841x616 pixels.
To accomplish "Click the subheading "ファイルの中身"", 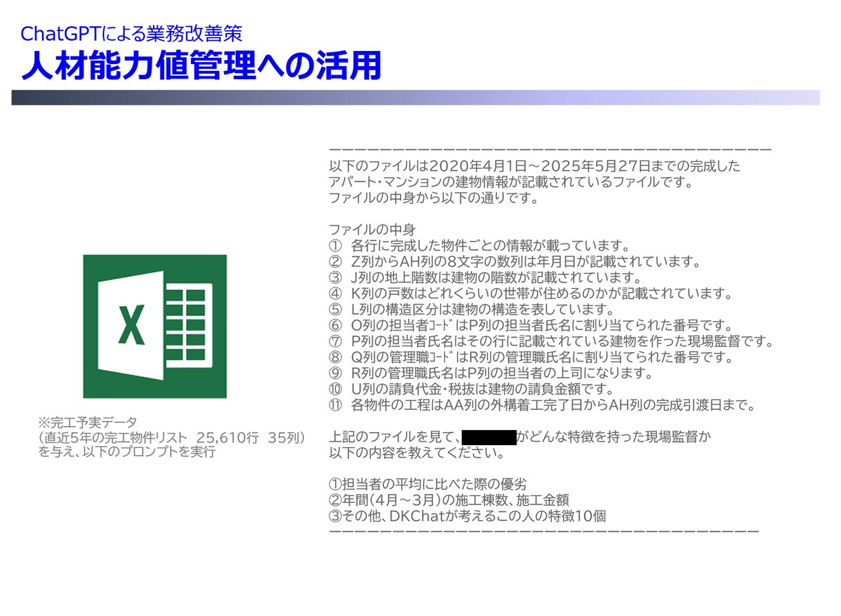I will 372,229.
